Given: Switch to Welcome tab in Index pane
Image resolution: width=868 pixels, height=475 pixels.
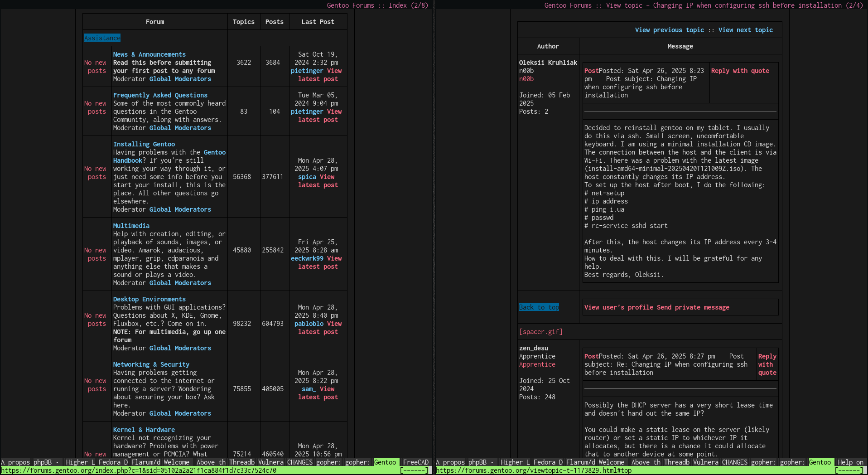Looking at the screenshot, I should point(176,462).
